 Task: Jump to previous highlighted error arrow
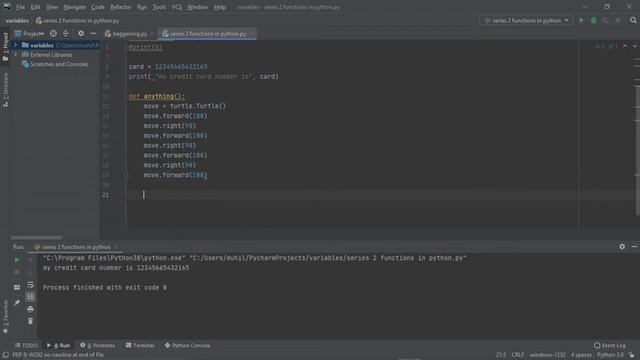pyautogui.click(x=625, y=46)
